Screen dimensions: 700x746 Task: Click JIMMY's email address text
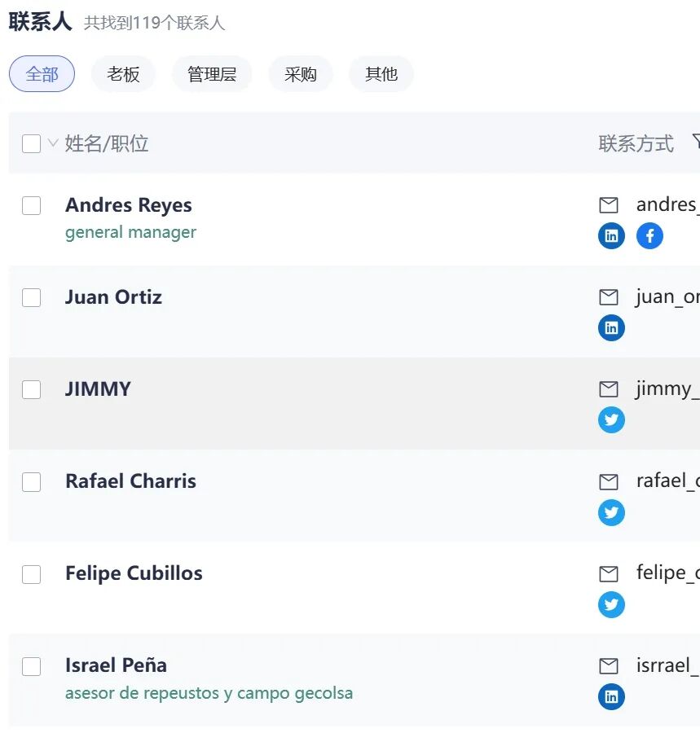[x=668, y=388]
